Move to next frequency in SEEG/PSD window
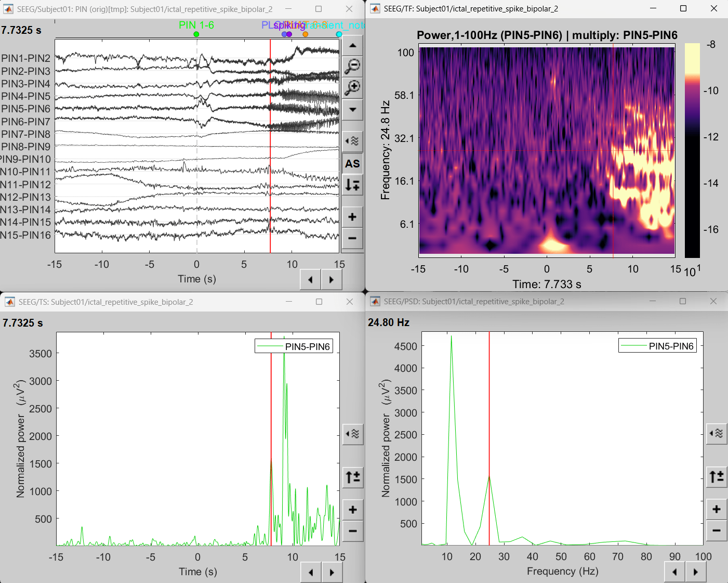 pyautogui.click(x=695, y=572)
